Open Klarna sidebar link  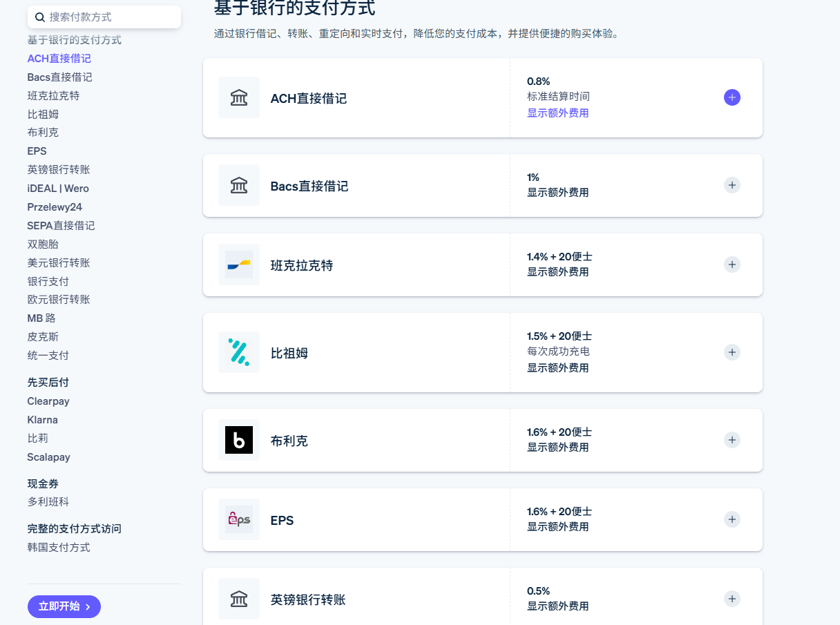[x=43, y=420]
